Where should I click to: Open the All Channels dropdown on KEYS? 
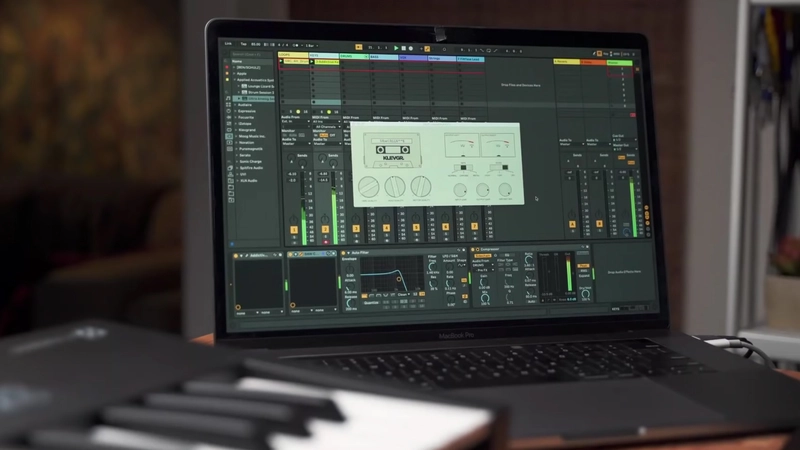coord(327,127)
